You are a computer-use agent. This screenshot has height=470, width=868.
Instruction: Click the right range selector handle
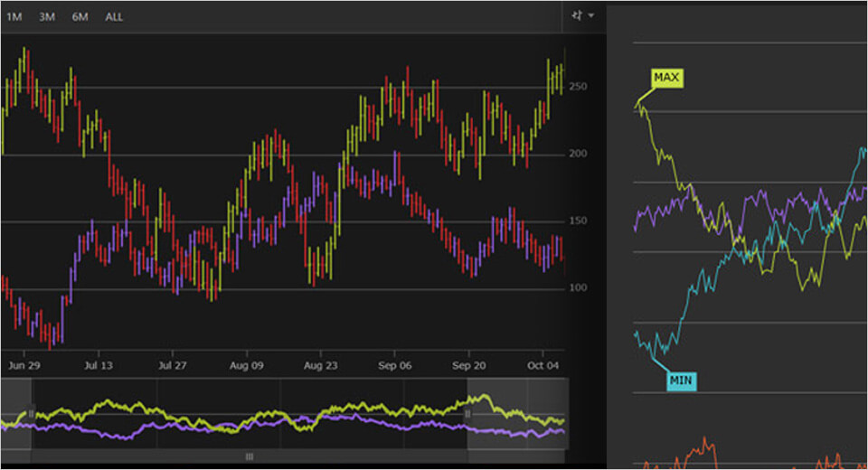tap(467, 414)
